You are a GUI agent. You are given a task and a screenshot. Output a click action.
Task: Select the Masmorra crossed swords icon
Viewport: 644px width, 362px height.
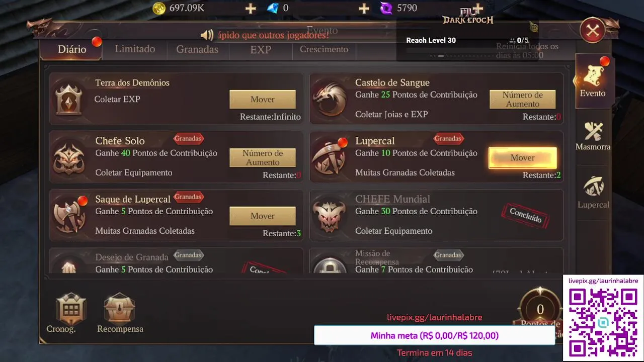593,132
